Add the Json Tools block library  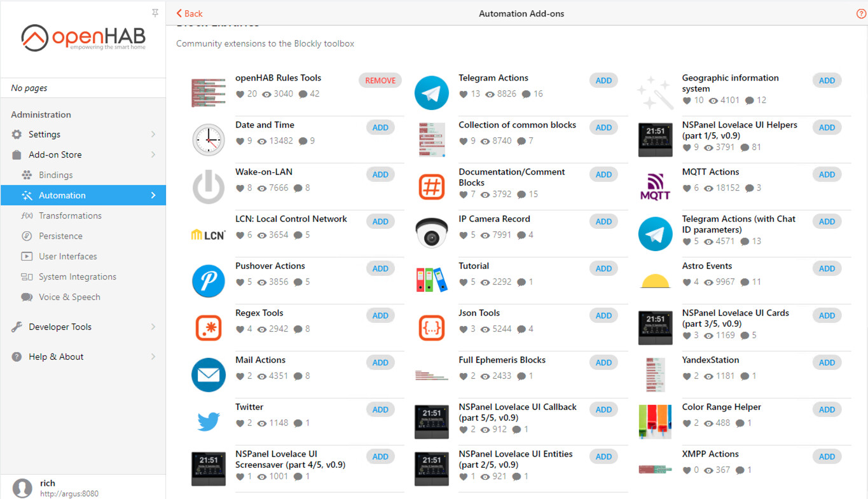point(603,316)
